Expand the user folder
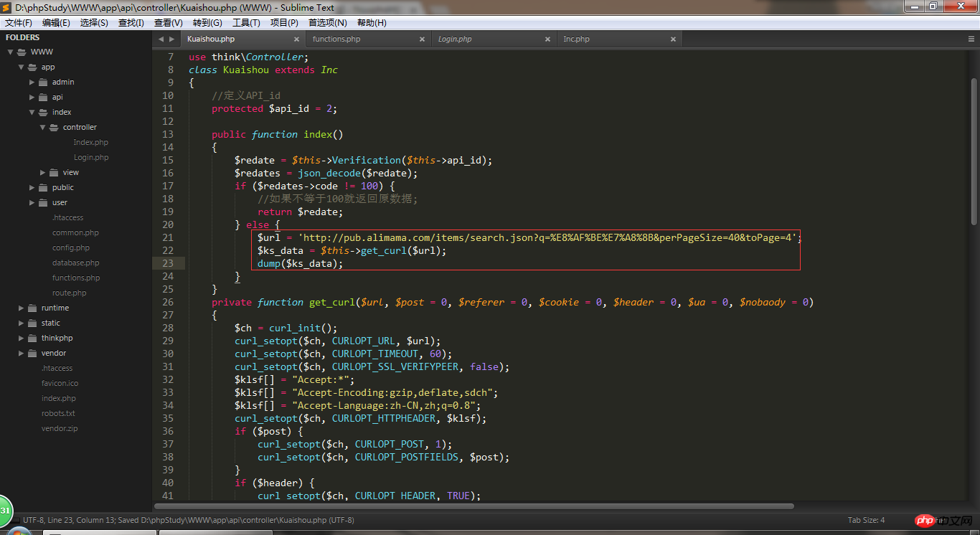This screenshot has height=535, width=980. [32, 203]
